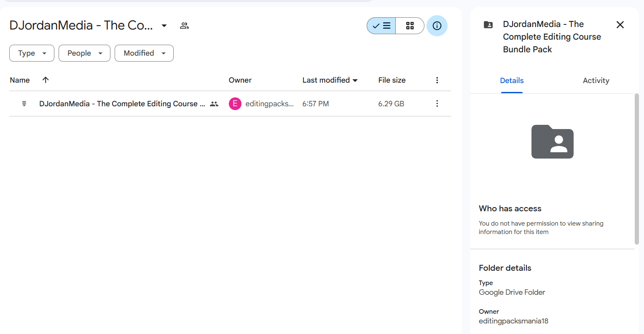Open the folder title dropdown arrow
The image size is (644, 334).
click(x=164, y=26)
